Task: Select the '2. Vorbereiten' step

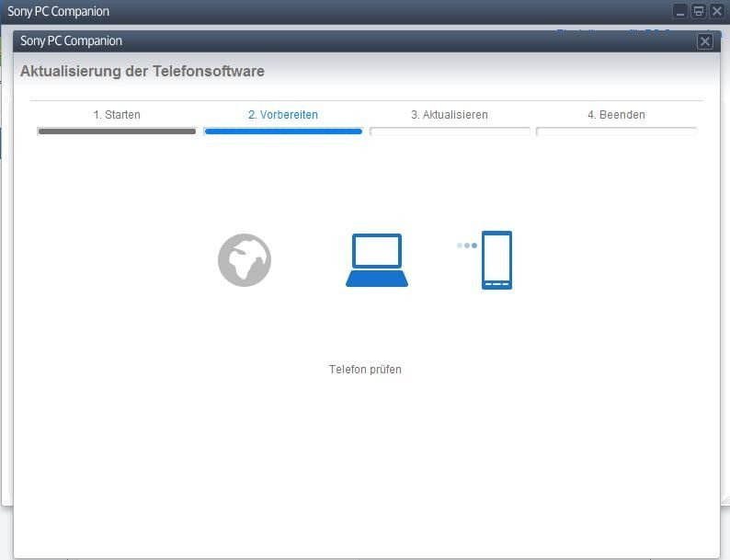Action: (283, 115)
